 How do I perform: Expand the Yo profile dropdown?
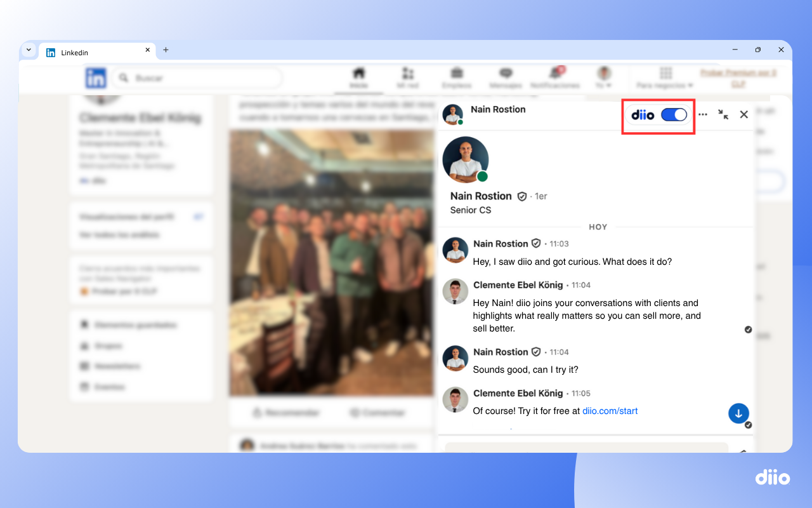[x=603, y=75]
